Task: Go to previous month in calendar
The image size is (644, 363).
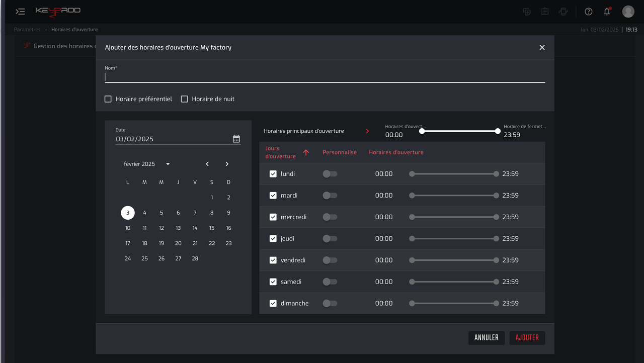Action: [207, 164]
